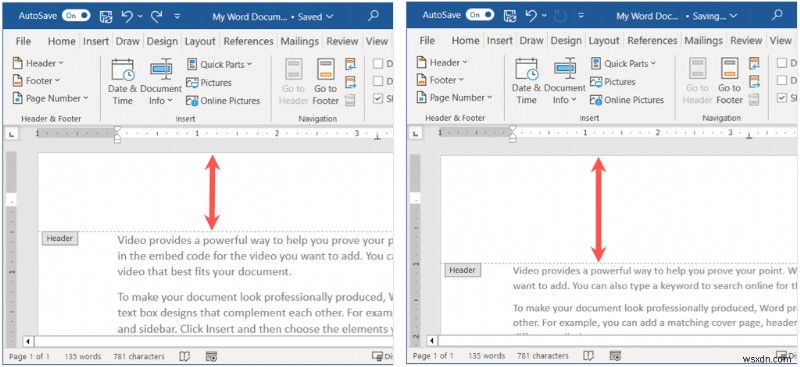Check second options checkbox in right window
This screenshot has width=800, height=367.
point(782,80)
